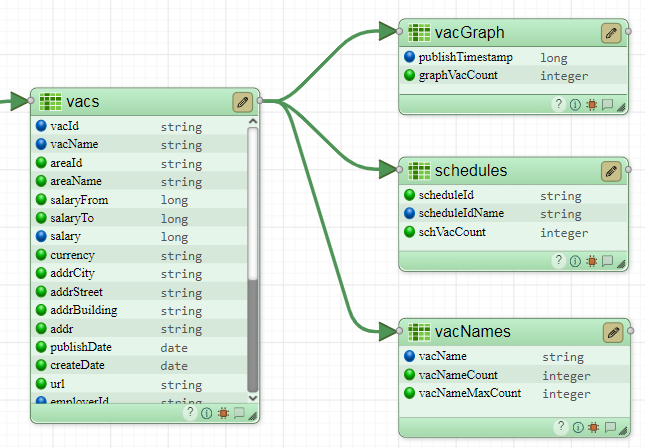645x448 pixels.
Task: Click the debug bug icon on vacs
Action: (x=222, y=412)
